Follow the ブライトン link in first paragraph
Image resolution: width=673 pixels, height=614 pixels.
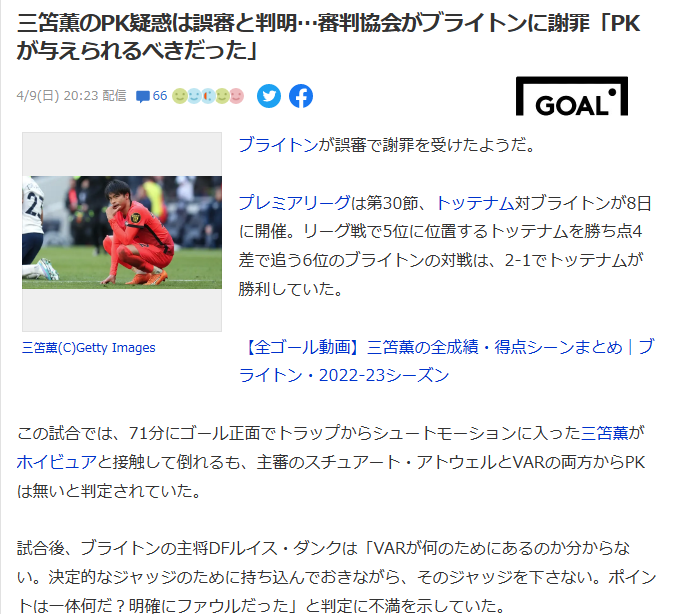(x=278, y=145)
